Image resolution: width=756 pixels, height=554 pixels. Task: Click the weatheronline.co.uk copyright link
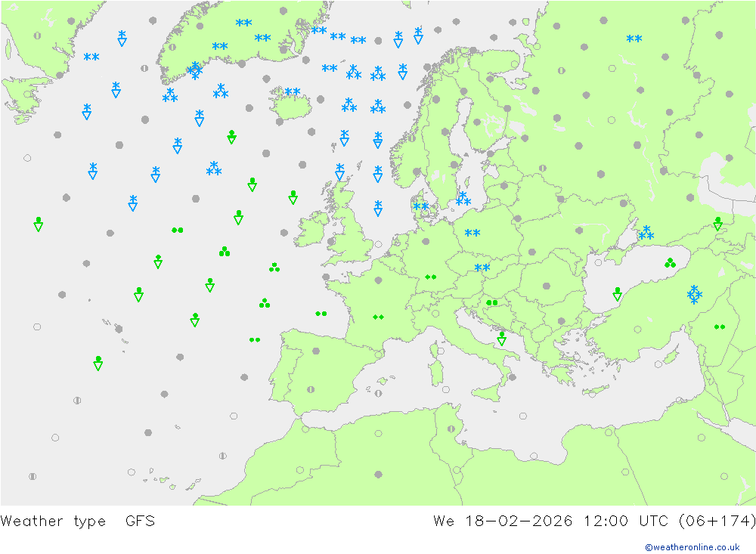click(x=692, y=546)
